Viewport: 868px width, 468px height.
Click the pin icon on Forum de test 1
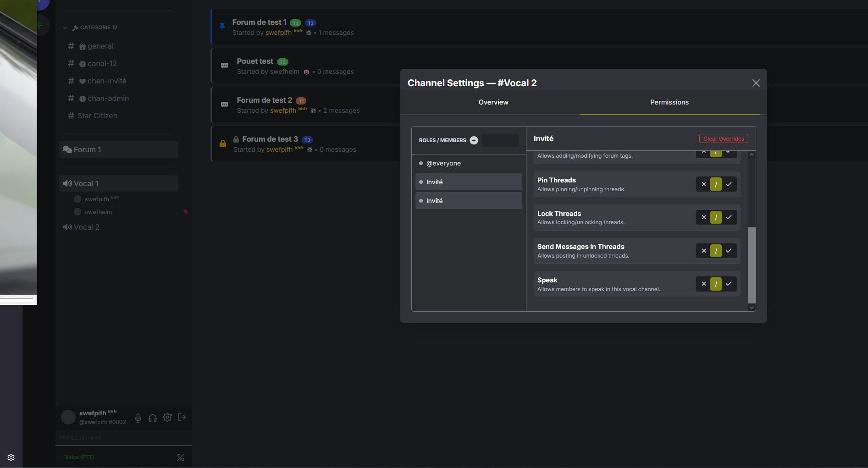click(x=222, y=27)
